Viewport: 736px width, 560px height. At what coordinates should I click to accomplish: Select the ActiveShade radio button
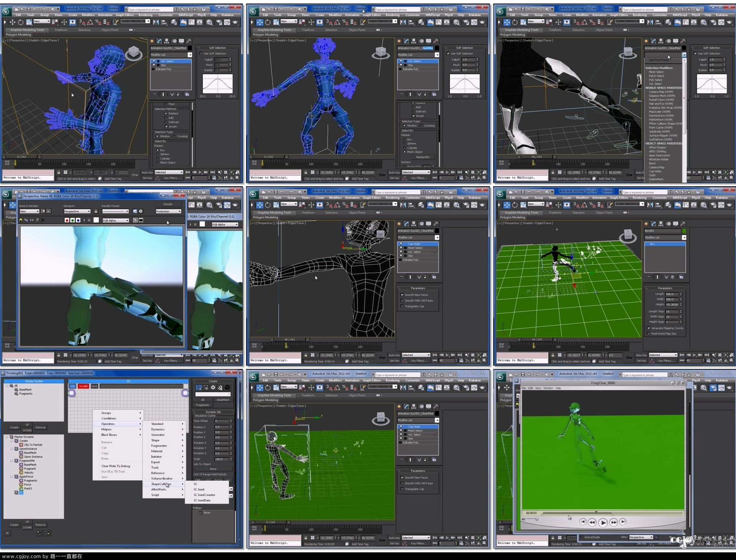pos(582,537)
